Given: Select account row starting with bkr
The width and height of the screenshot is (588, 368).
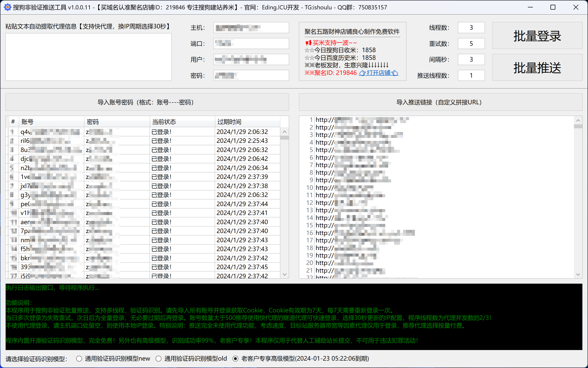Looking at the screenshot, I should click(x=144, y=258).
